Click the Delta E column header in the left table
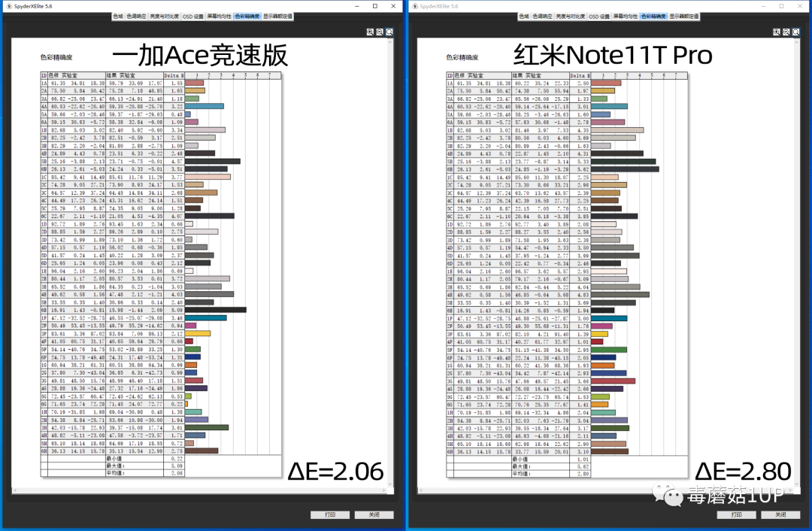Screen dimensions: 812x531 click(174, 76)
